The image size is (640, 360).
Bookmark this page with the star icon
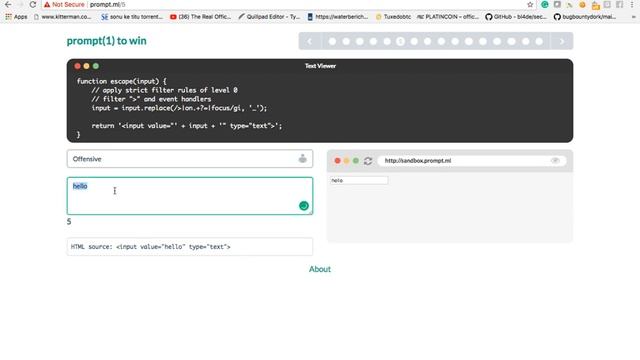[530, 4]
